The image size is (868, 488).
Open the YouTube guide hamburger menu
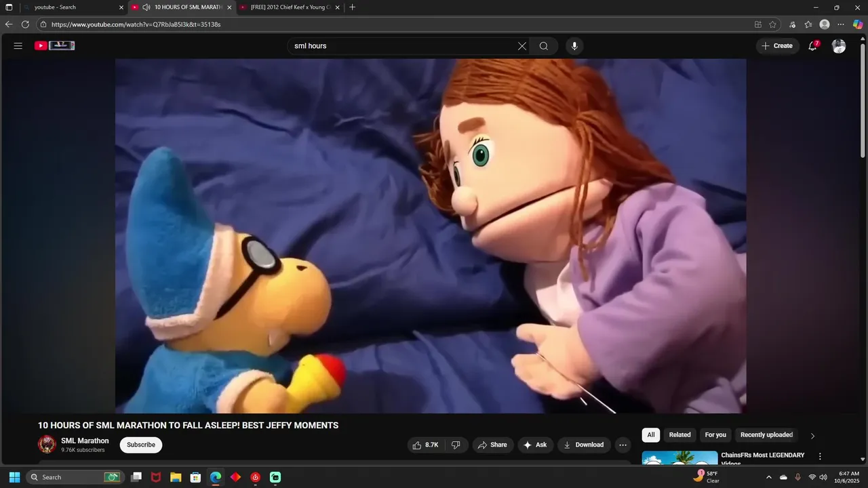(18, 46)
